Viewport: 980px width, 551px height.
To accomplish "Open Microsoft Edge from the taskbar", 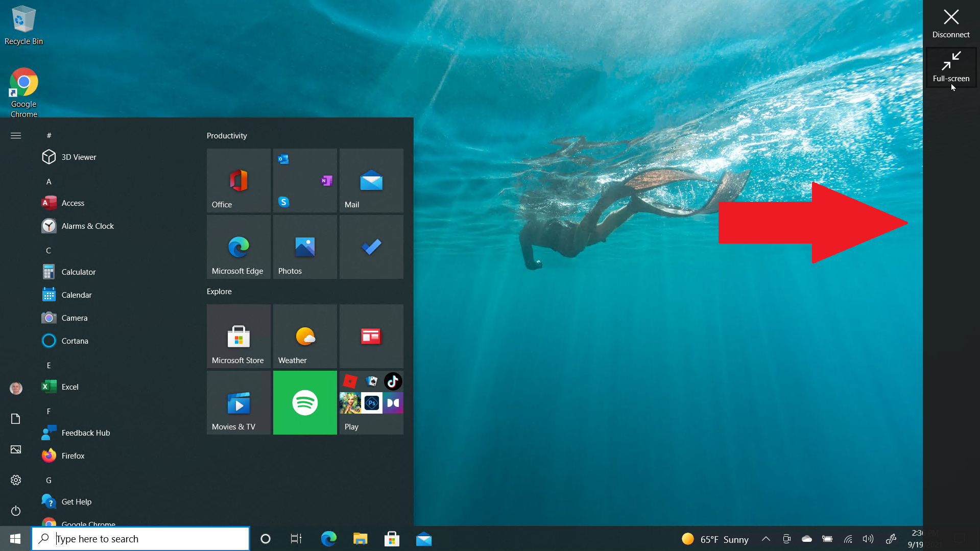I will point(328,539).
